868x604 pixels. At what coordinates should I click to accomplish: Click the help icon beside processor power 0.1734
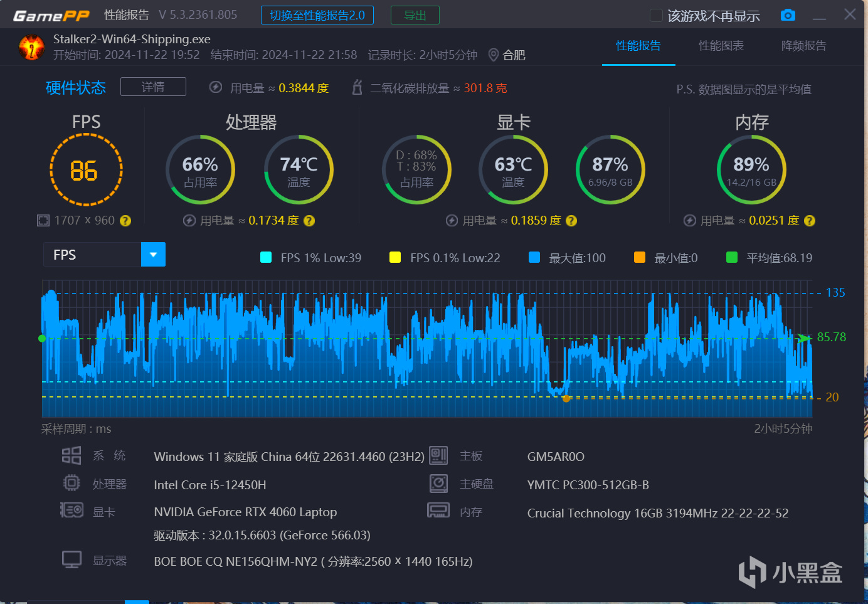pos(309,221)
